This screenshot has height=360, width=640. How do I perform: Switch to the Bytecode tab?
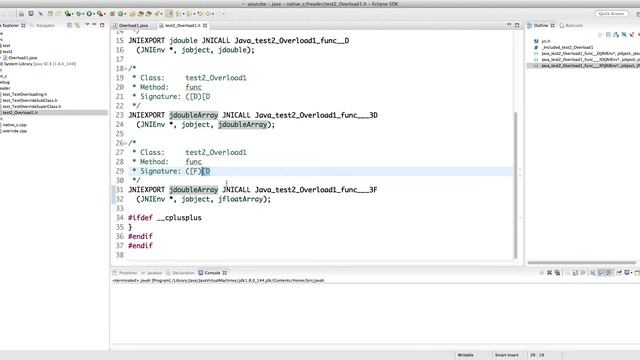coord(571,25)
